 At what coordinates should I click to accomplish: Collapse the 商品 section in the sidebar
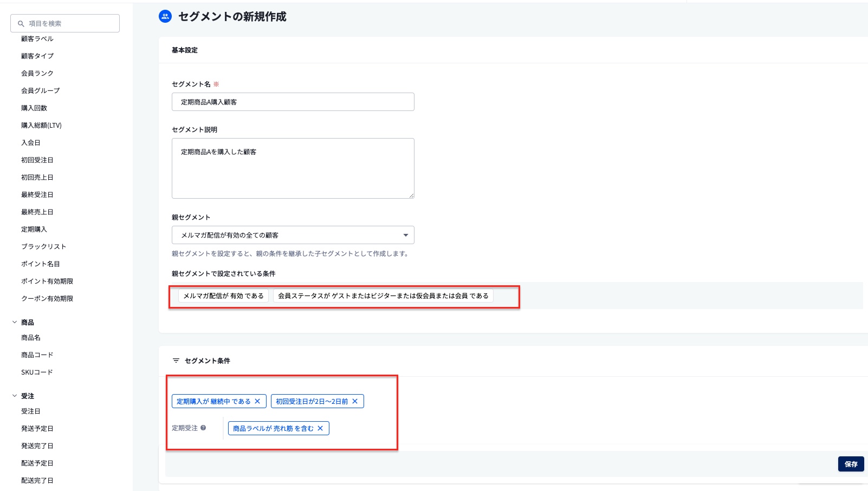coord(14,322)
